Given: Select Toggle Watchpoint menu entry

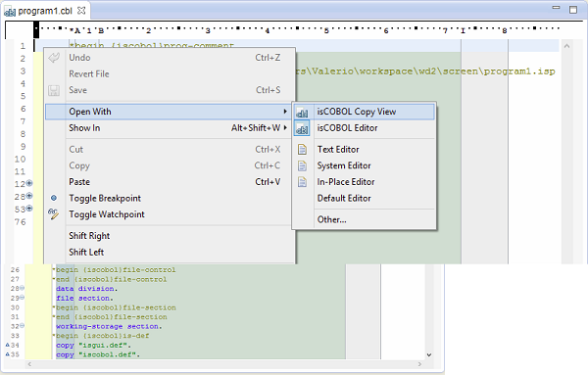Looking at the screenshot, I should 170,214.
